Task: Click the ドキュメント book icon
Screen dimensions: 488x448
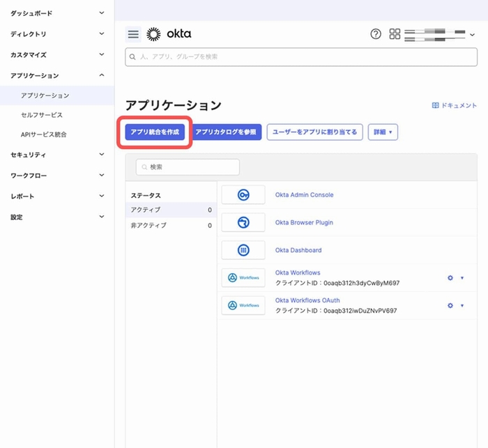Action: tap(436, 105)
